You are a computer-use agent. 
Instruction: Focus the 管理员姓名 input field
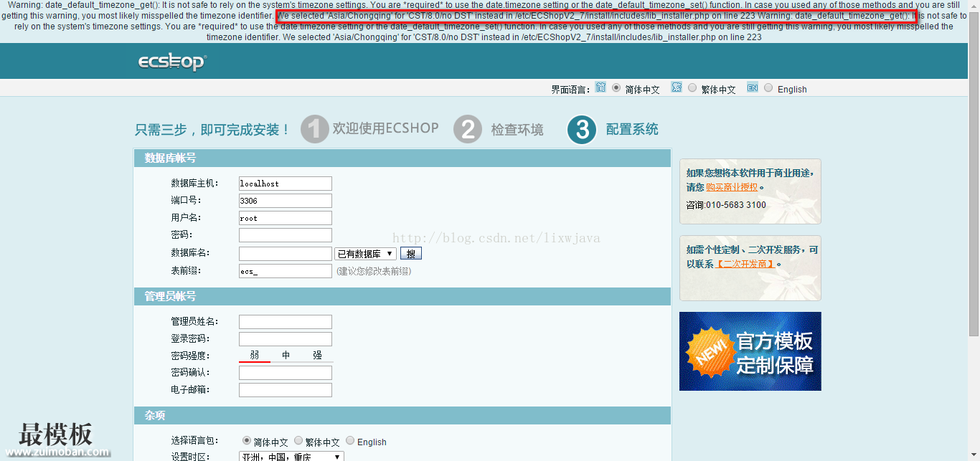286,322
